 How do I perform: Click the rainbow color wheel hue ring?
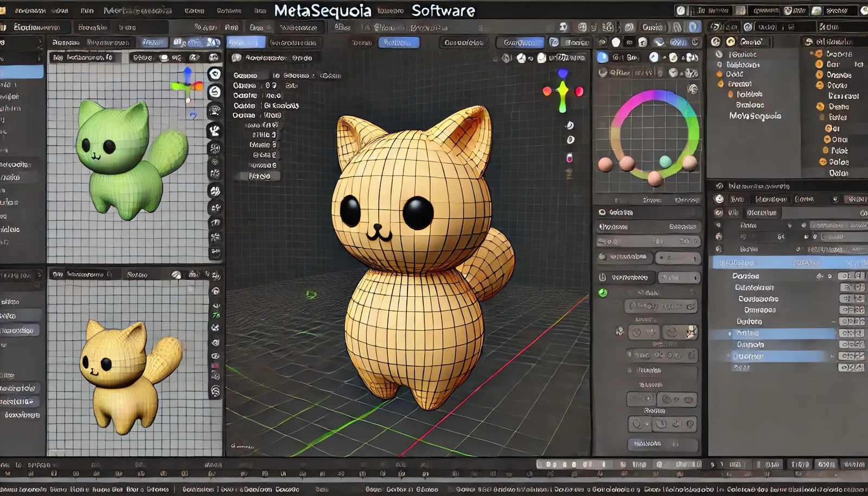[x=654, y=134]
